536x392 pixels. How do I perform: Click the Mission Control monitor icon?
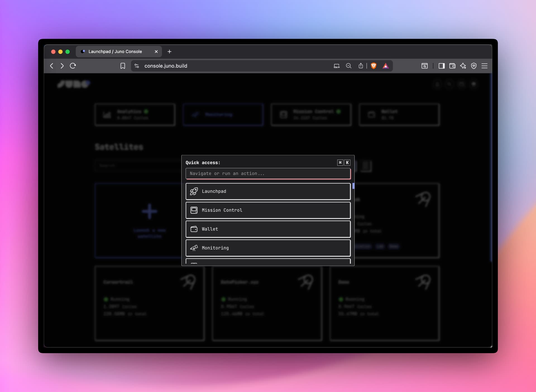[x=194, y=210]
